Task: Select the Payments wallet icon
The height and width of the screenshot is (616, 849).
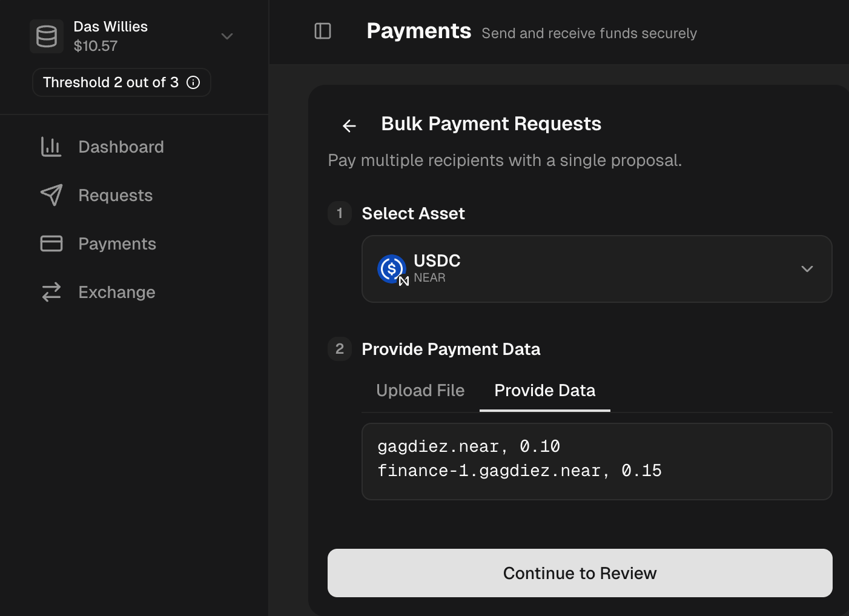Action: click(x=51, y=243)
